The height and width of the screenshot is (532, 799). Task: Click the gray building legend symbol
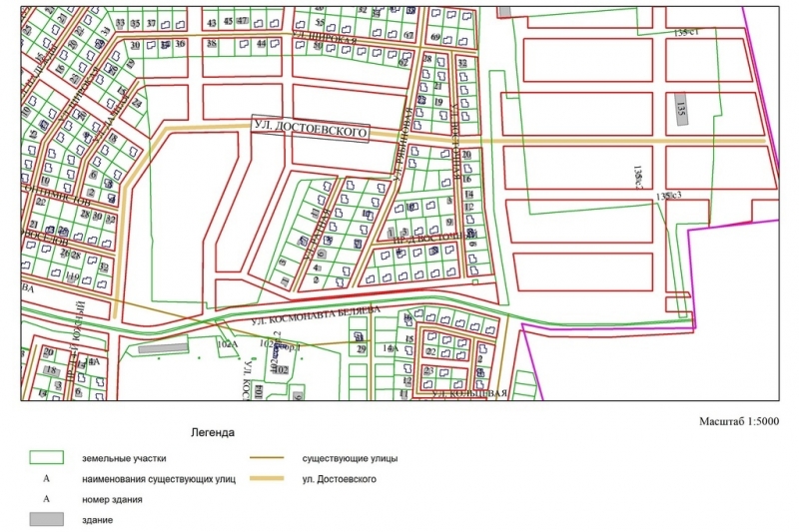(46, 520)
